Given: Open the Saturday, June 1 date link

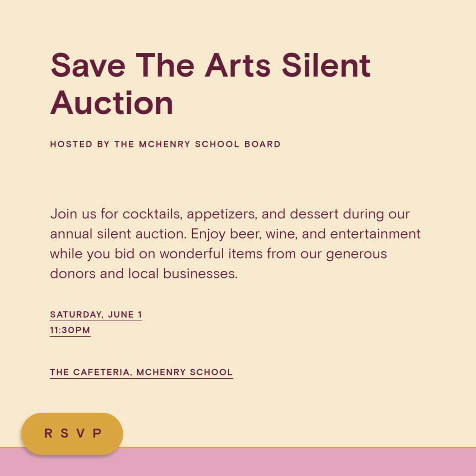Looking at the screenshot, I should tap(96, 315).
